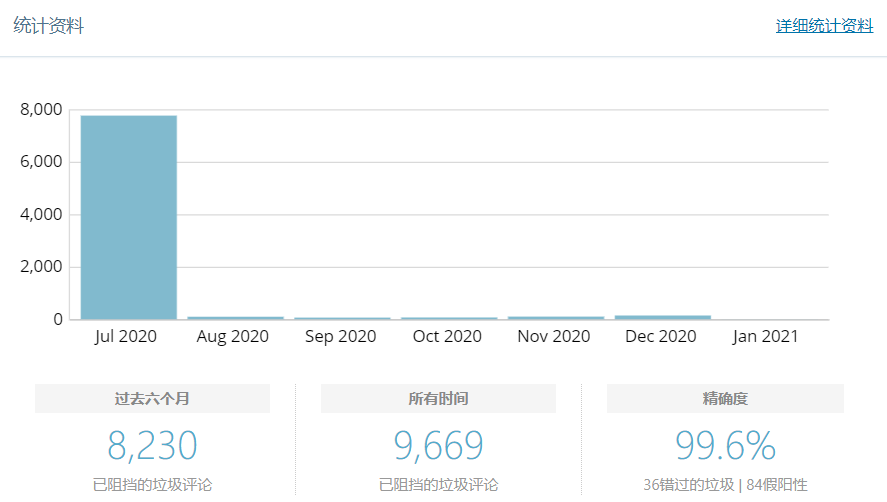Click the 36错过的垃圾 text
Image resolution: width=887 pixels, height=502 pixels.
687,485
